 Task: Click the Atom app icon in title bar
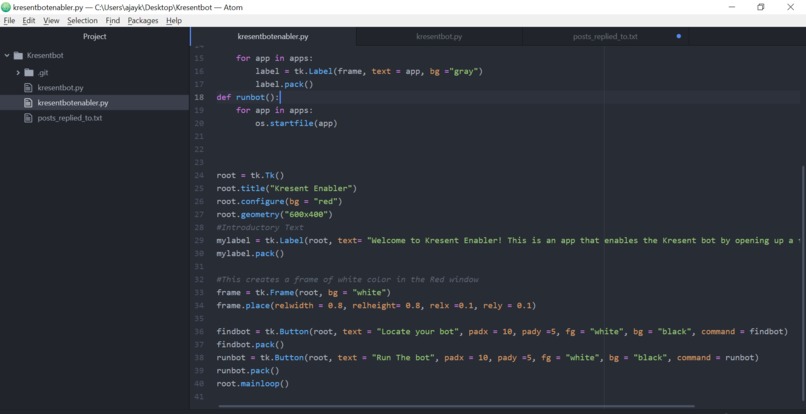pyautogui.click(x=6, y=7)
